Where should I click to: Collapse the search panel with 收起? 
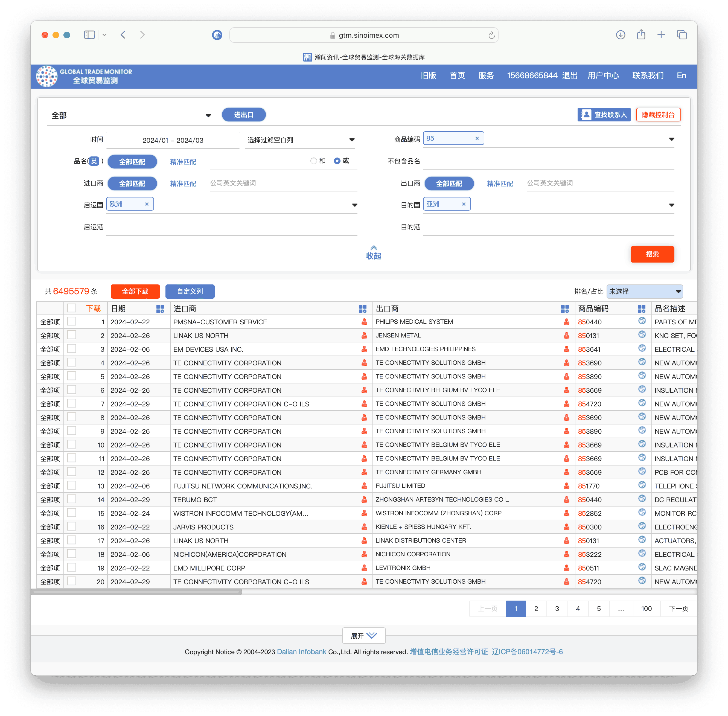[373, 252]
